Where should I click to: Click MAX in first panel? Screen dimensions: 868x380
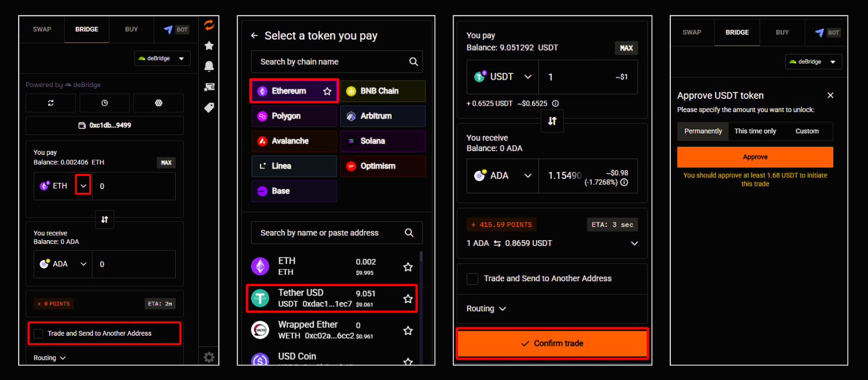tap(167, 163)
